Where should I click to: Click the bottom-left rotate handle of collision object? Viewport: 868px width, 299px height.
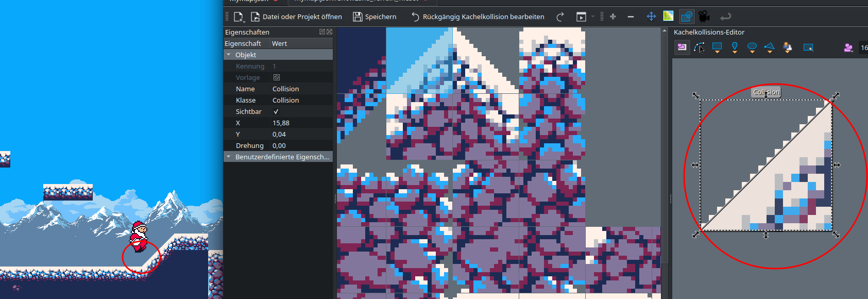696,234
